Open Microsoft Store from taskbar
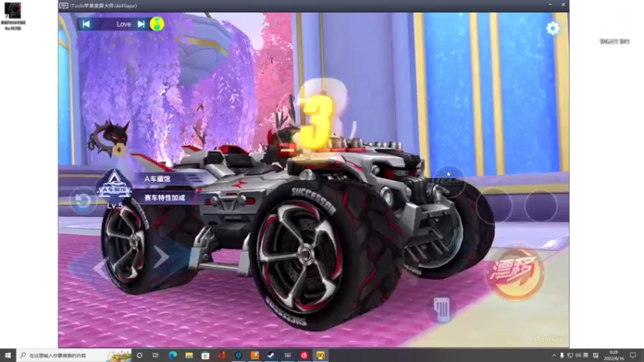 click(x=205, y=355)
